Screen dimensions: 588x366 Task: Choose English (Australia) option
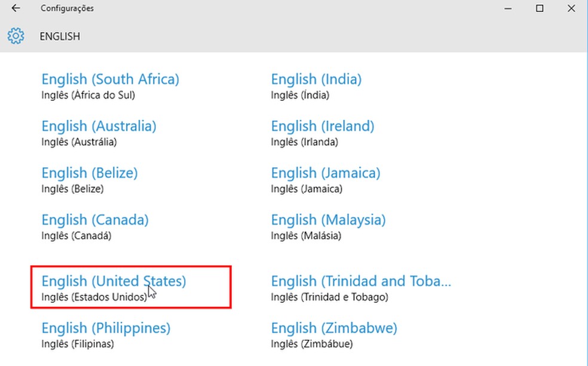99,127
